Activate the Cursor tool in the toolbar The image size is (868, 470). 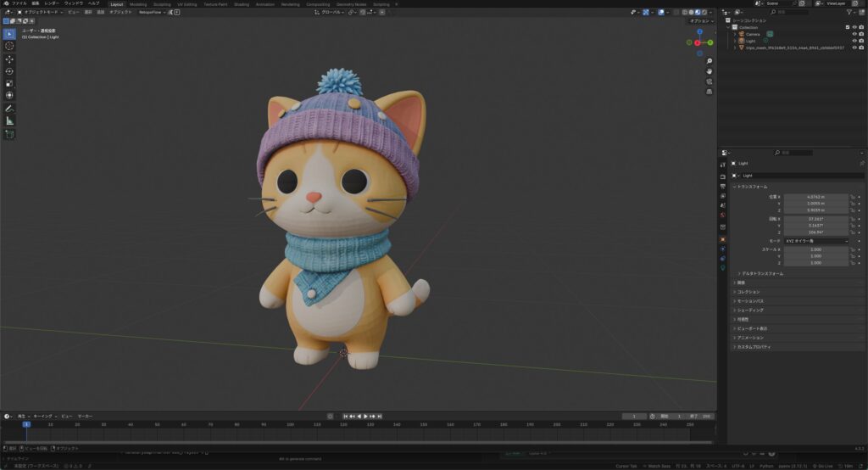[x=9, y=46]
